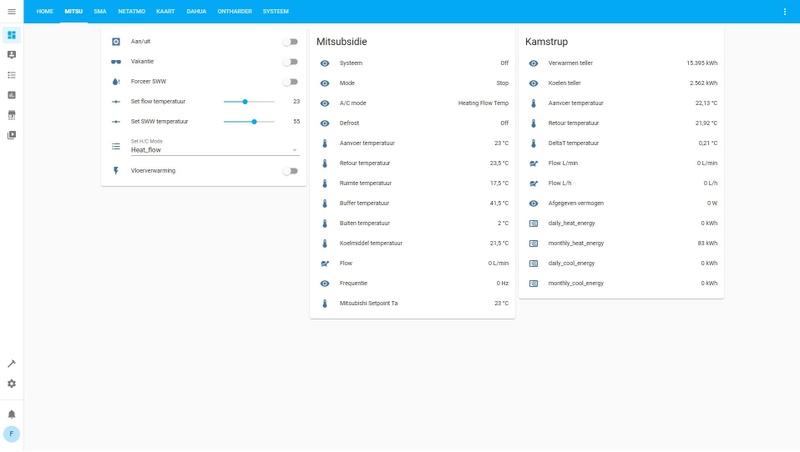800x452 pixels.
Task: Click the Verwarmen teller entity row
Action: (621, 63)
